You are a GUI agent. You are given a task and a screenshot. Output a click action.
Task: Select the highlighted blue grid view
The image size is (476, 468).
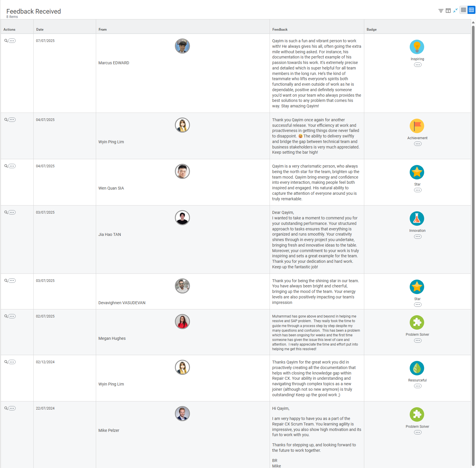(471, 10)
